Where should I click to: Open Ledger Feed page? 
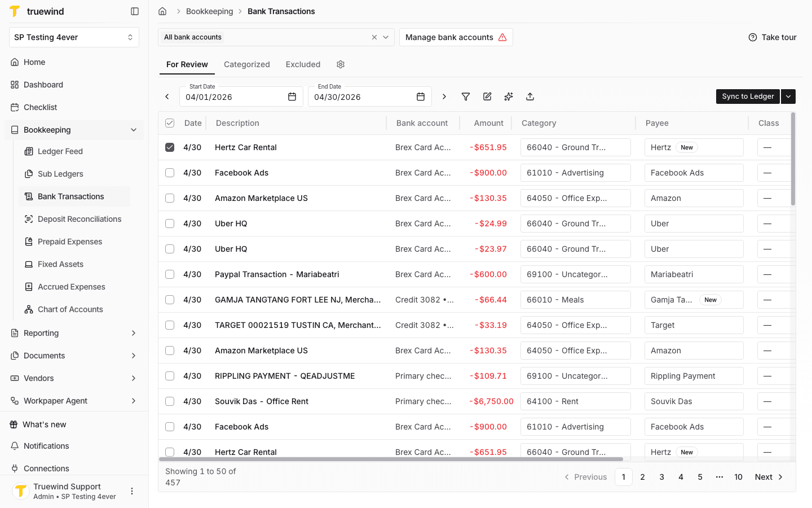pyautogui.click(x=74, y=151)
